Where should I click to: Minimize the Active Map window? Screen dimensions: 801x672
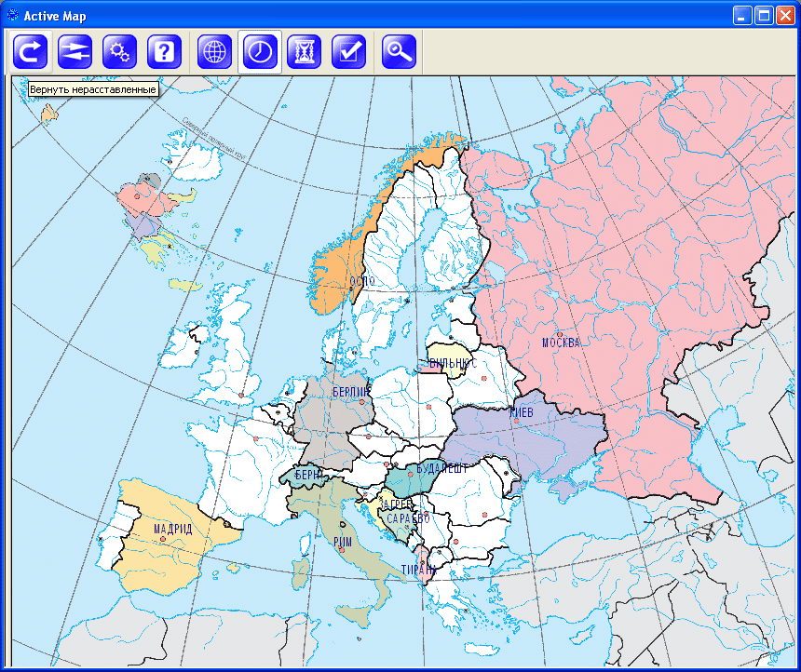(741, 16)
